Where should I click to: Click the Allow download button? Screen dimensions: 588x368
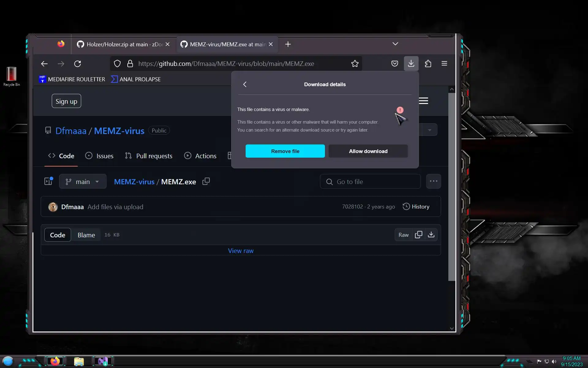(368, 151)
